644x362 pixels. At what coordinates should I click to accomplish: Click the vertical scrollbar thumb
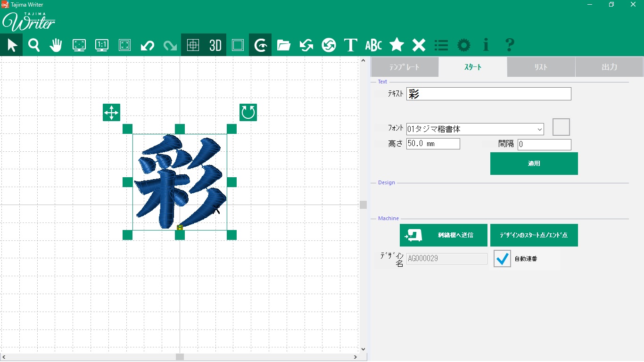(x=363, y=205)
